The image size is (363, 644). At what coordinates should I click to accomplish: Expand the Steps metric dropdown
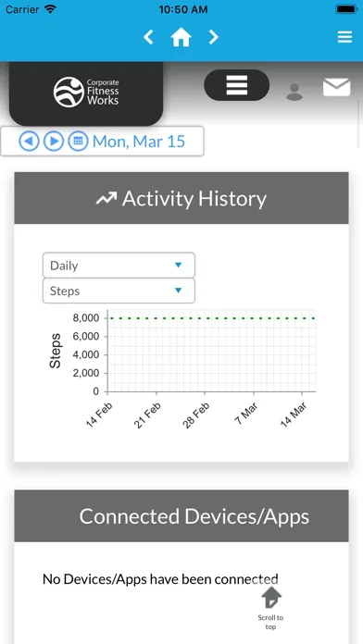119,291
